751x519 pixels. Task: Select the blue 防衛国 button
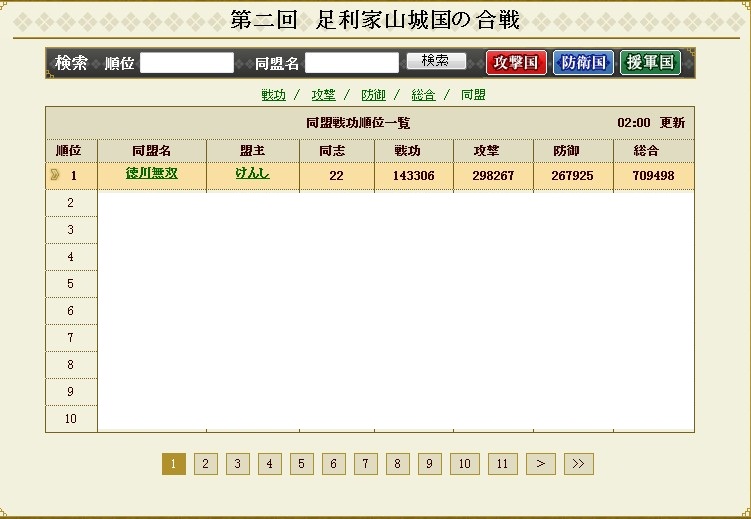[x=583, y=63]
